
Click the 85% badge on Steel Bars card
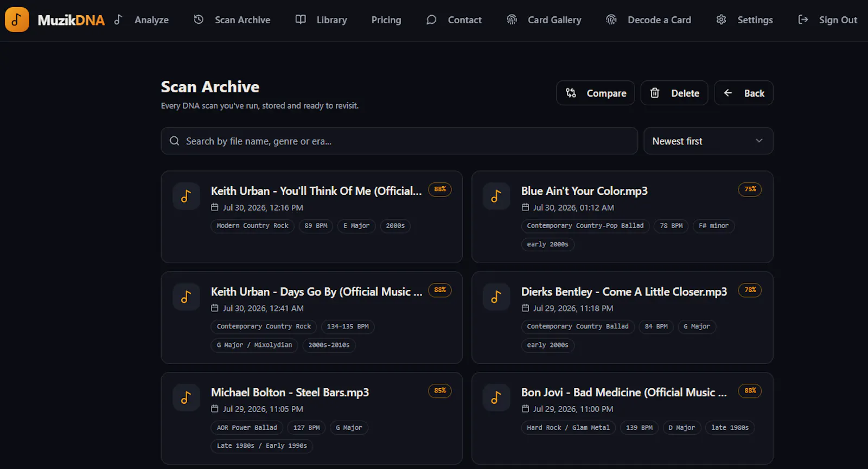click(440, 391)
